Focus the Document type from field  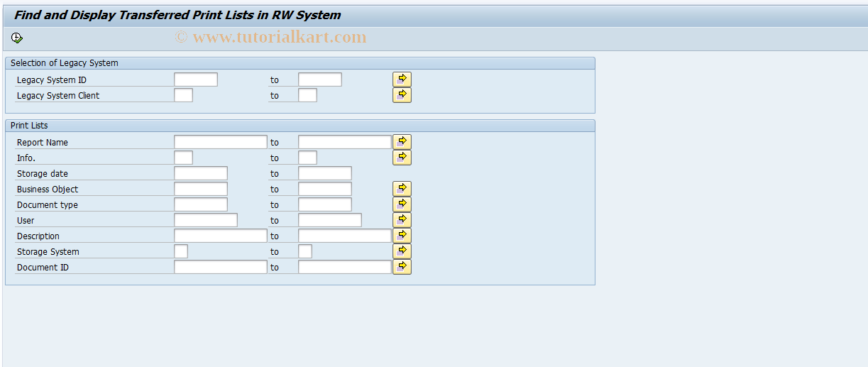(x=201, y=204)
